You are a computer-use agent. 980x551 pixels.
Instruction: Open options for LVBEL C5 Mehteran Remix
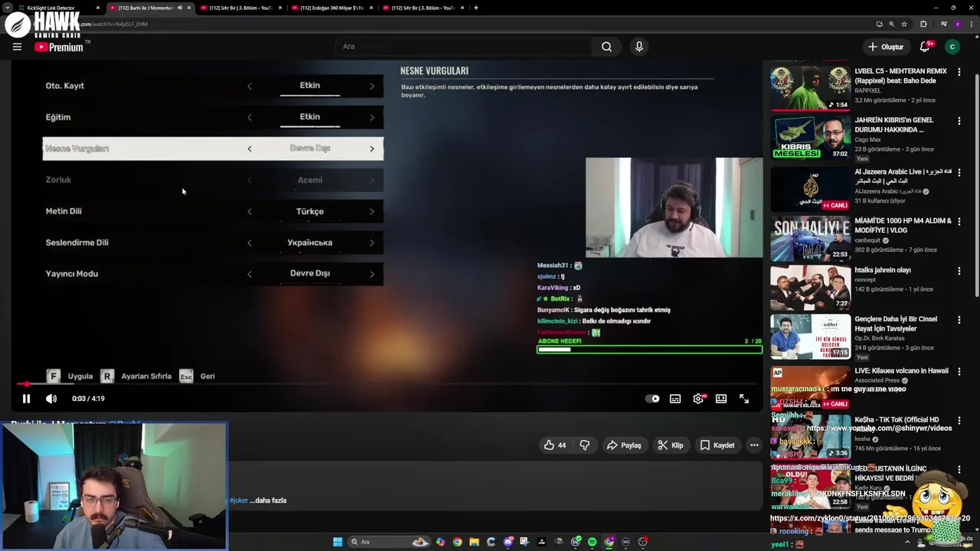[x=959, y=72]
